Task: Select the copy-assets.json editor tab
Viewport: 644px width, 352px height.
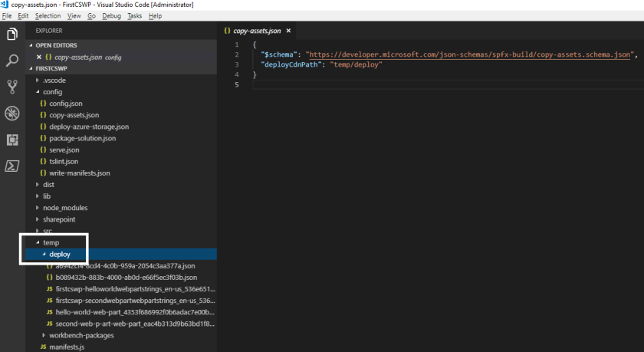Action: pos(258,31)
